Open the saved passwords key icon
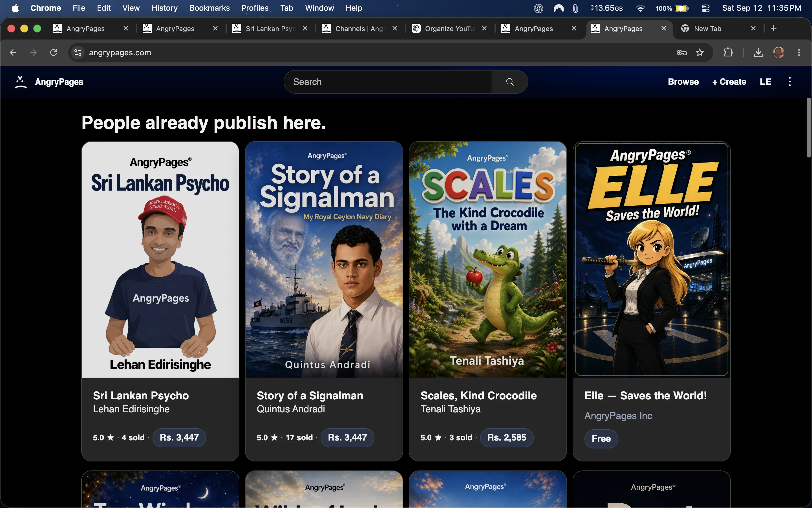 coord(681,52)
